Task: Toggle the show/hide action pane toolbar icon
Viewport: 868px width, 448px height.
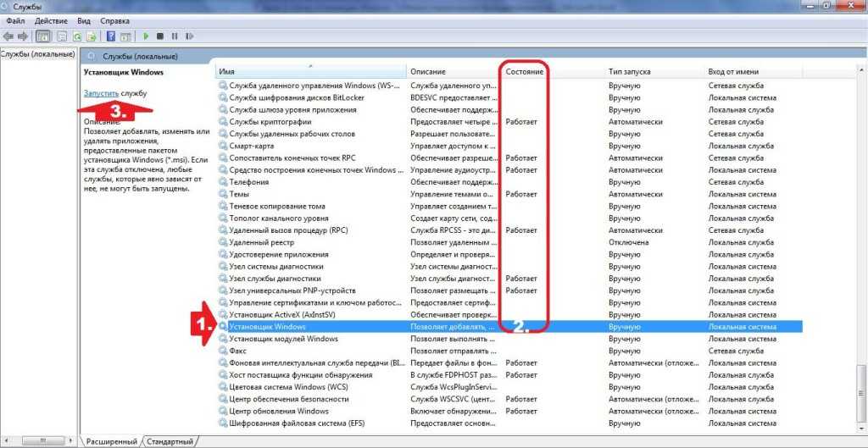Action: click(x=125, y=36)
